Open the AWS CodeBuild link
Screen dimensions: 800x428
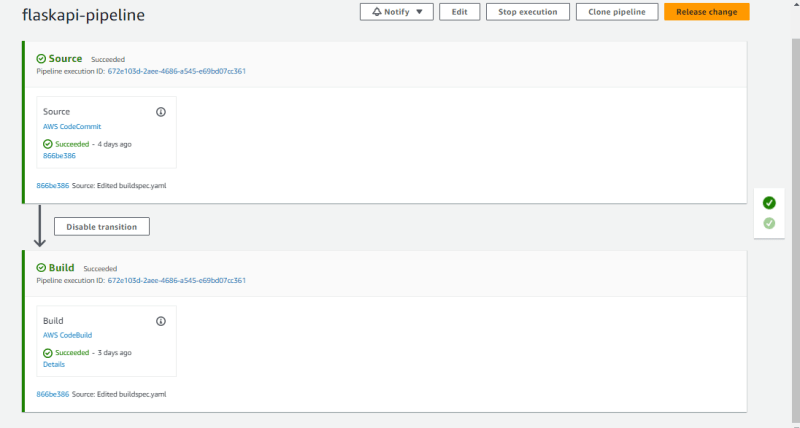point(67,335)
